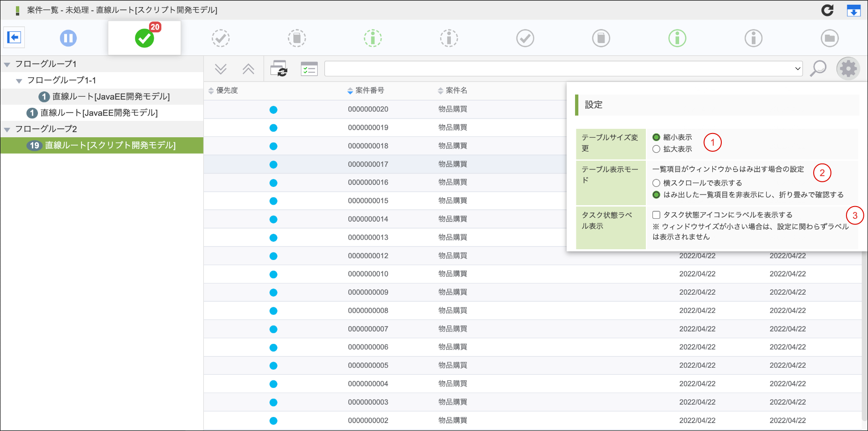Open settings via the gear icon

(x=848, y=69)
